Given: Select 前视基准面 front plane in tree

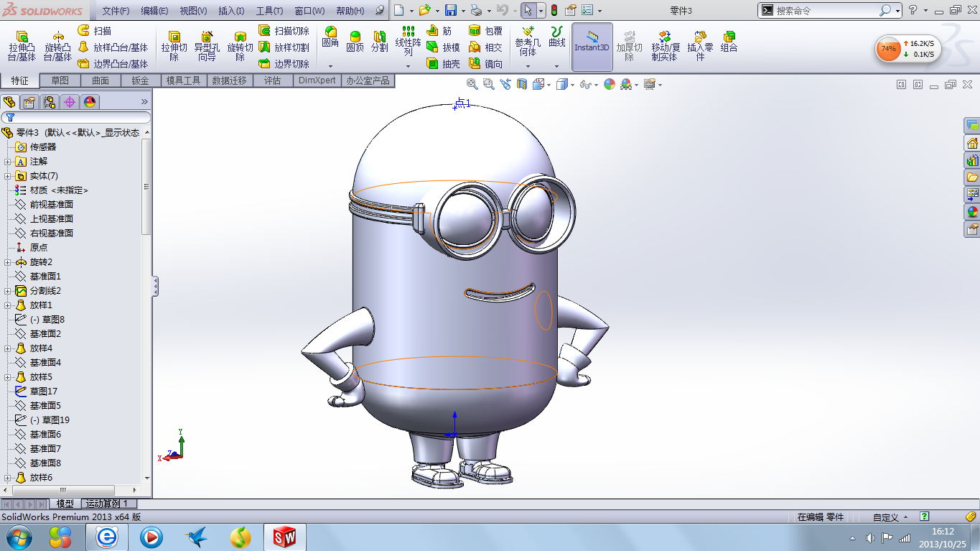Looking at the screenshot, I should coord(51,205).
